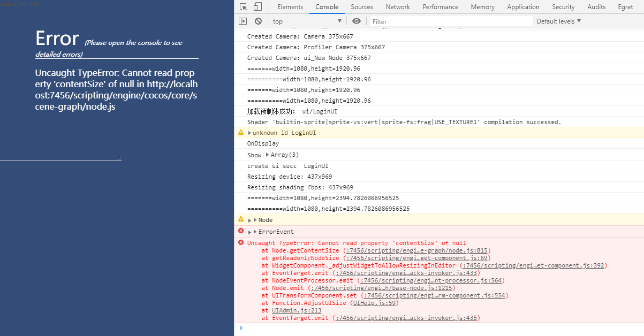Screen dimensions: 644x336
Task: Open the Default levels dropdown
Action: pyautogui.click(x=559, y=21)
